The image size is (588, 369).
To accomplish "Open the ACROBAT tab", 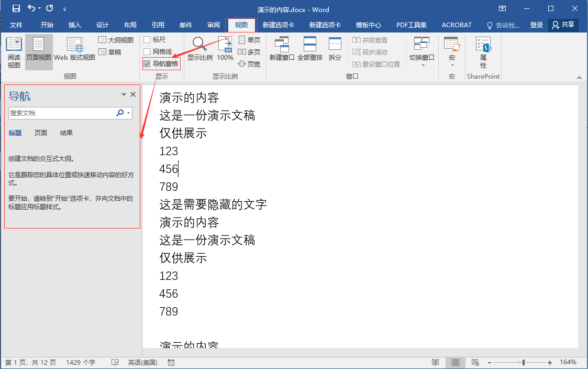I will point(457,25).
